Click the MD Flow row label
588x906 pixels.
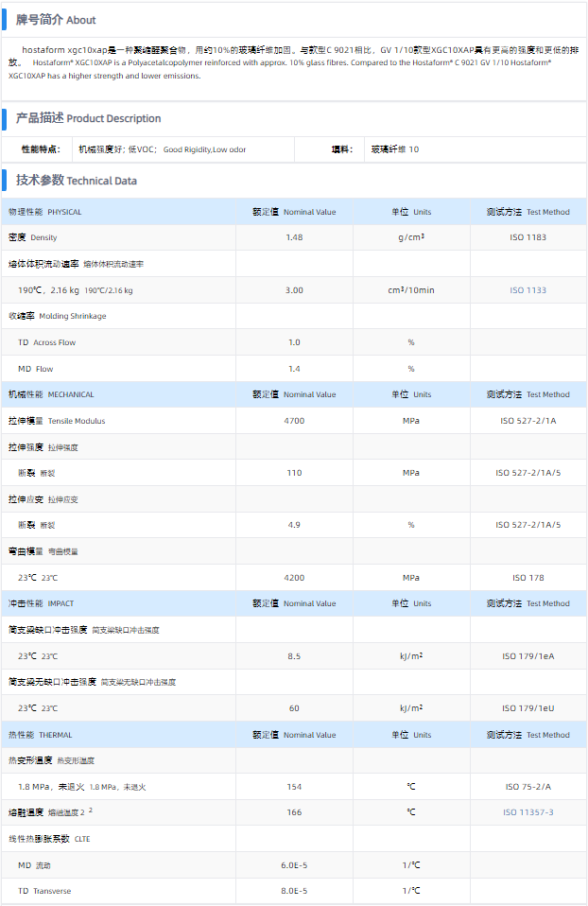[35, 369]
